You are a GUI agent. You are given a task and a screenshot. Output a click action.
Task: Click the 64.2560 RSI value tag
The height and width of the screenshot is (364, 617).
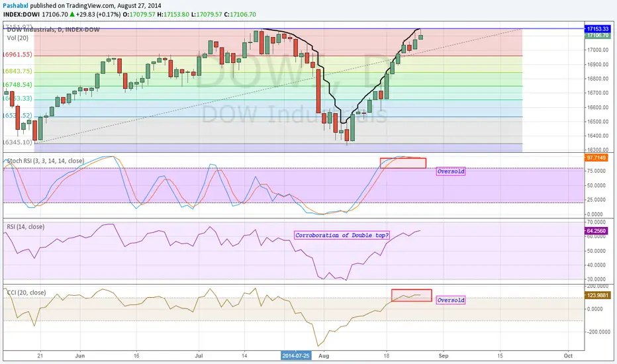click(x=596, y=231)
